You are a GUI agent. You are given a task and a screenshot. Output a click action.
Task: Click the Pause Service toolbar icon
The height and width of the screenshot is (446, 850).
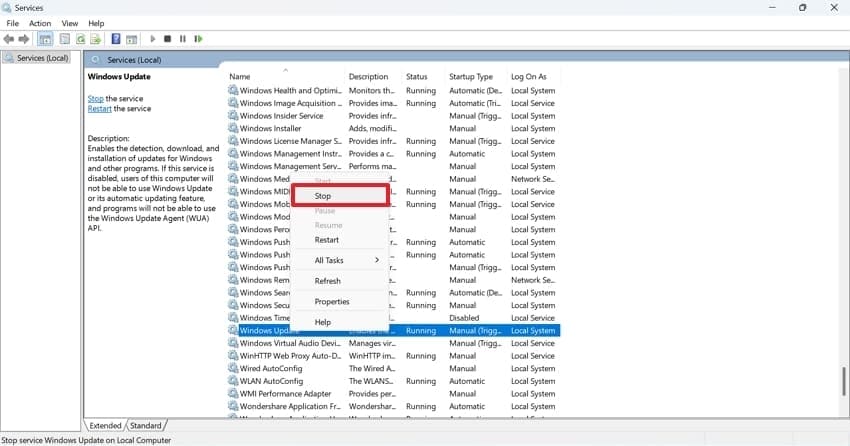click(x=183, y=39)
